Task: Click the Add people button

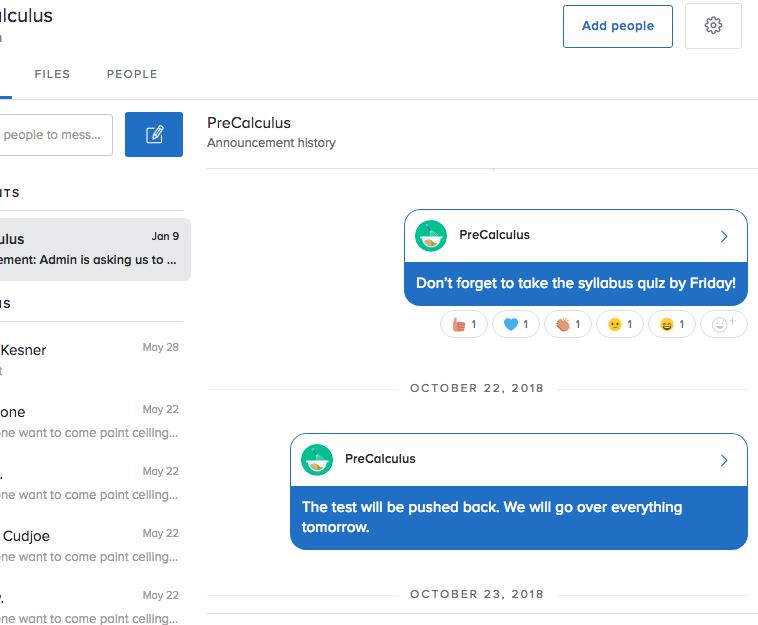Action: click(618, 26)
